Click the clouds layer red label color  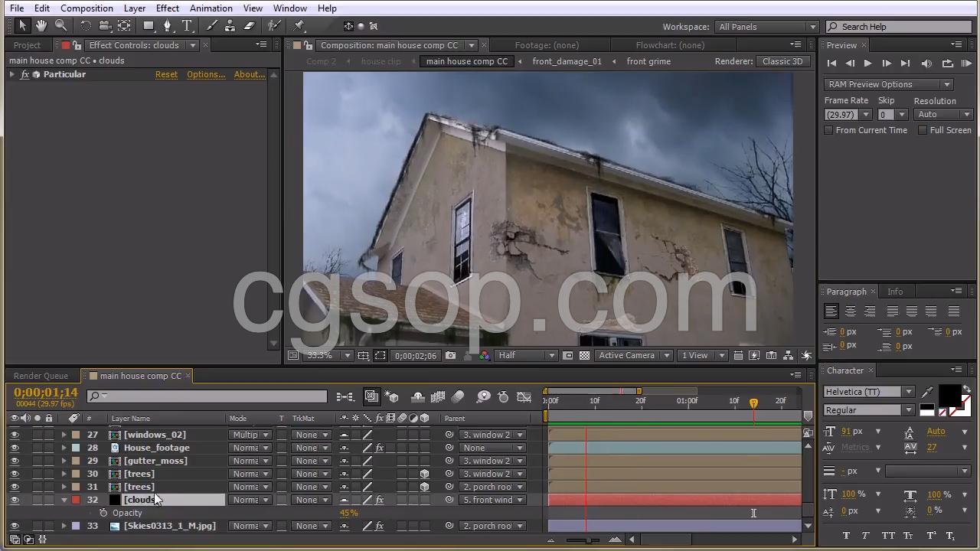(76, 500)
